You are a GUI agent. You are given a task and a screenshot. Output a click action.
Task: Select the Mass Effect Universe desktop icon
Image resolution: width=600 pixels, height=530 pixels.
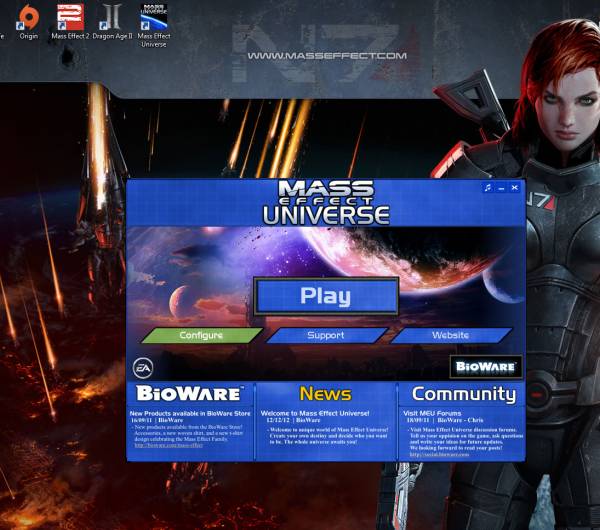click(154, 25)
